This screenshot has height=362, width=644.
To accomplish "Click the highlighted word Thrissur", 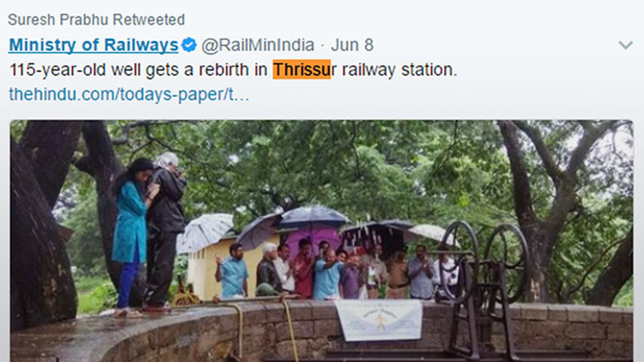I will [302, 69].
